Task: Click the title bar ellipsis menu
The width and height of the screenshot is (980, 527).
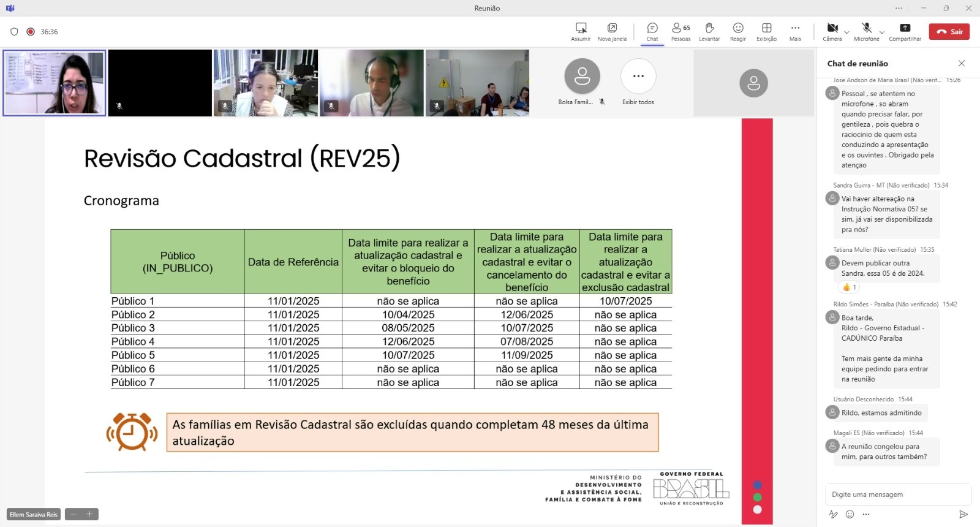Action: 899,8
